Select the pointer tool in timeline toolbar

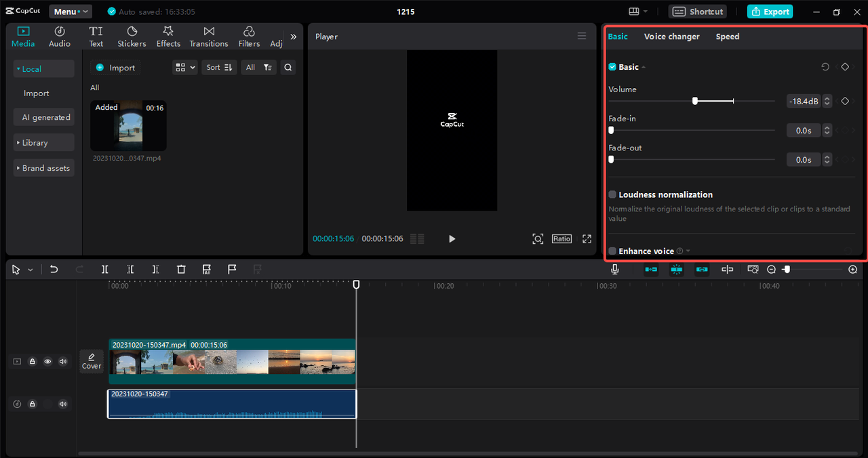pos(16,270)
